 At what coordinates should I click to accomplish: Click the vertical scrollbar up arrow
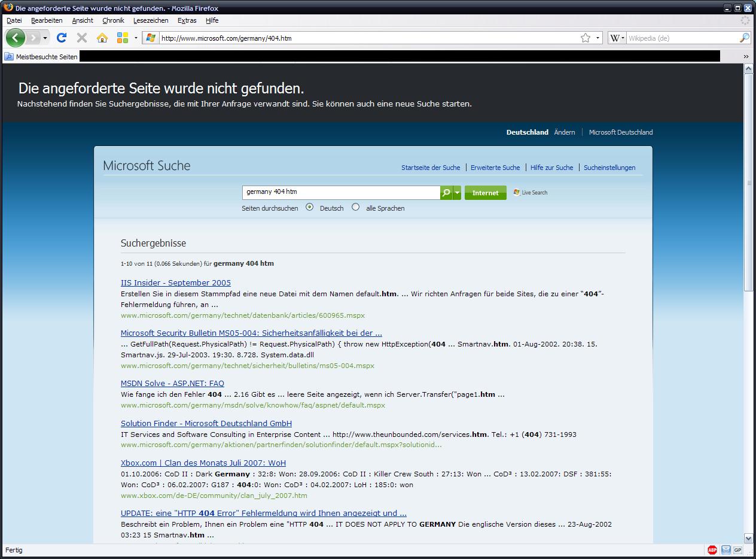[x=748, y=69]
